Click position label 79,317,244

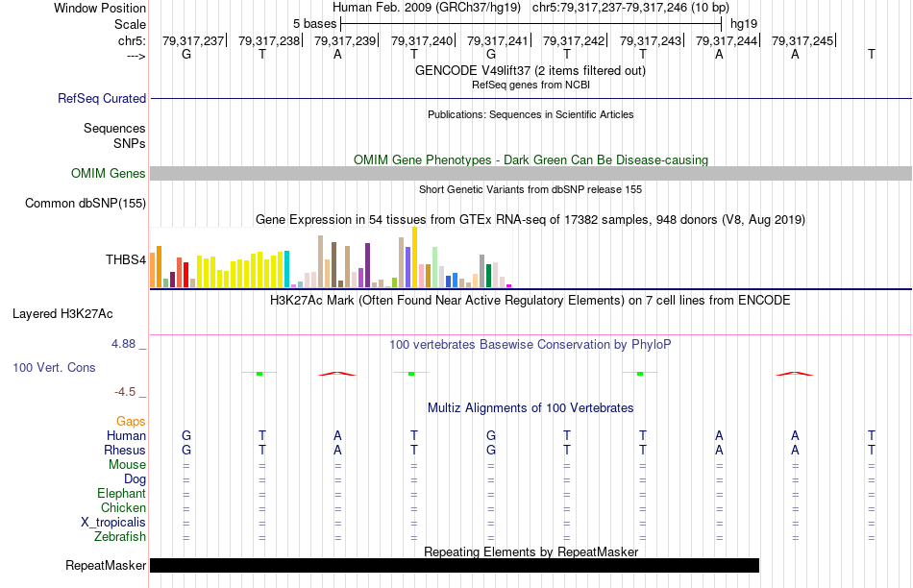pos(727,40)
